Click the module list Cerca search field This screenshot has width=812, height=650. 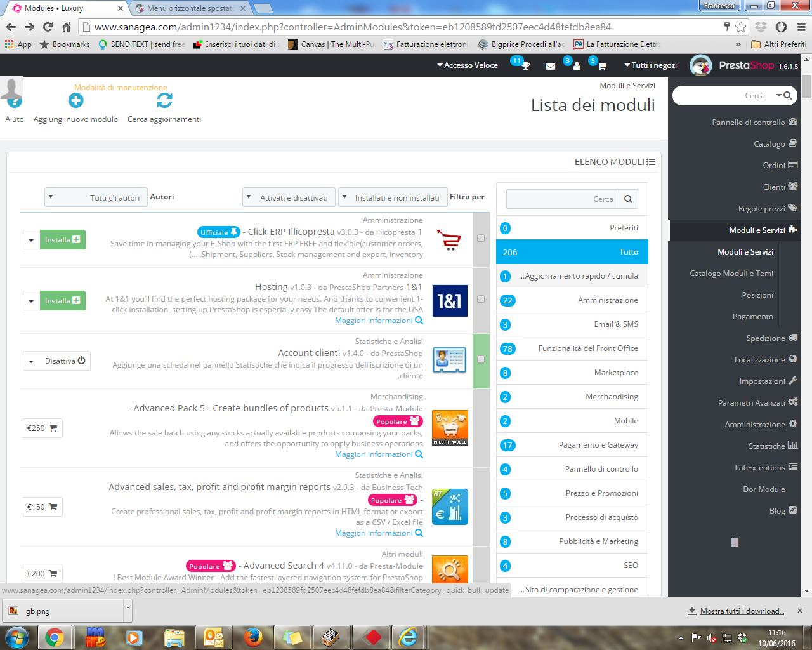click(x=562, y=199)
